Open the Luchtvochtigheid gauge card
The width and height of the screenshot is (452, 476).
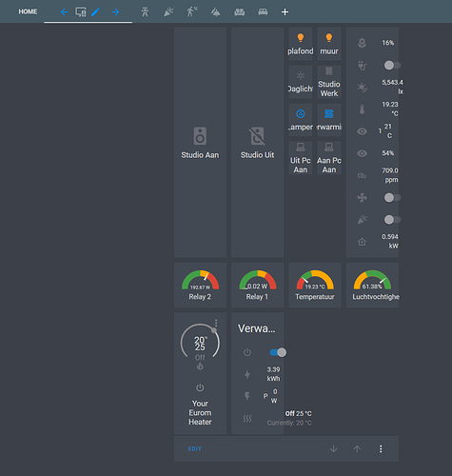(x=372, y=285)
